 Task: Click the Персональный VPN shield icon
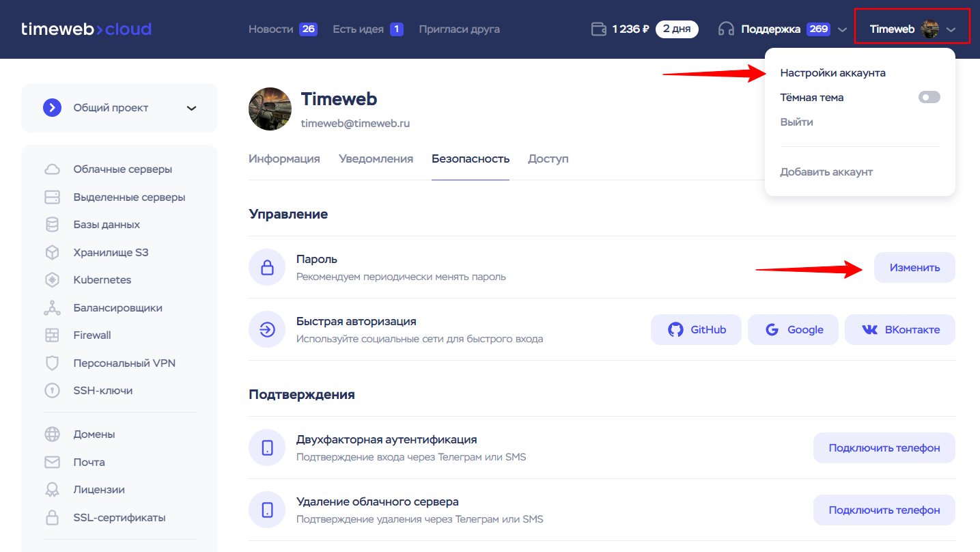pyautogui.click(x=52, y=363)
